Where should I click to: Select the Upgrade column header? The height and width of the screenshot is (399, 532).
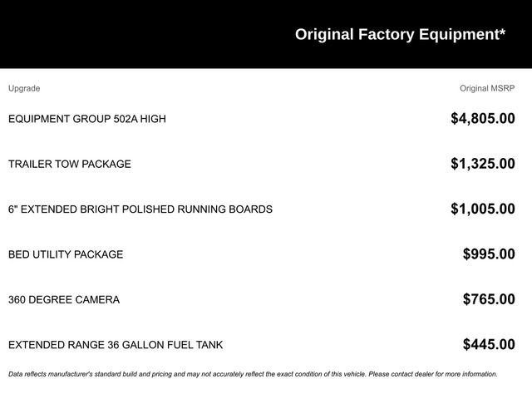[x=24, y=89]
